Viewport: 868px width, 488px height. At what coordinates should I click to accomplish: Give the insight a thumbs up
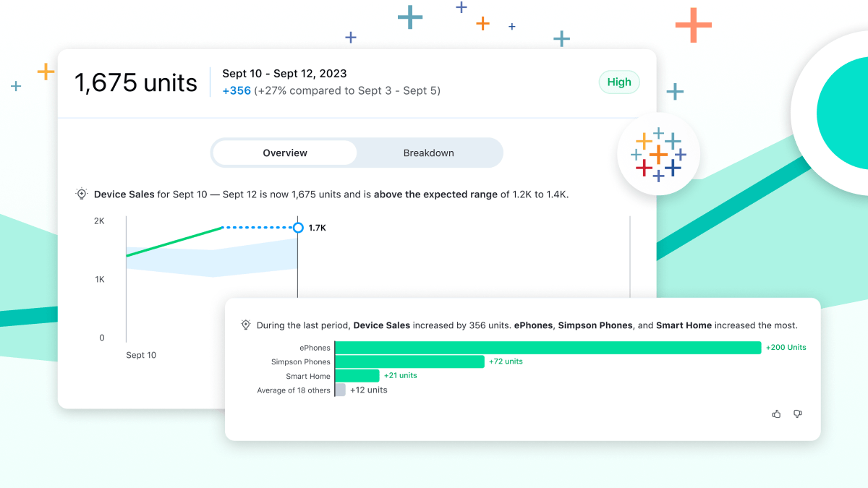(776, 414)
